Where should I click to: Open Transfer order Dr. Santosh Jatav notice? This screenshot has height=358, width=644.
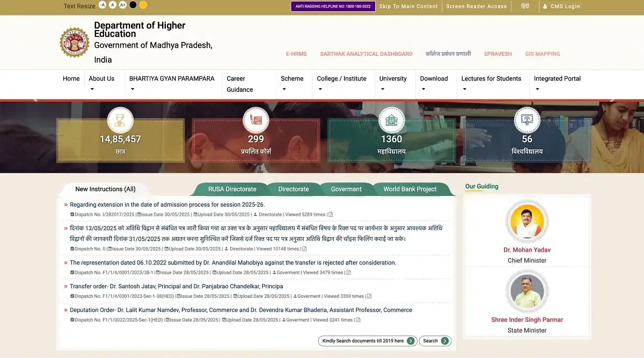click(177, 286)
